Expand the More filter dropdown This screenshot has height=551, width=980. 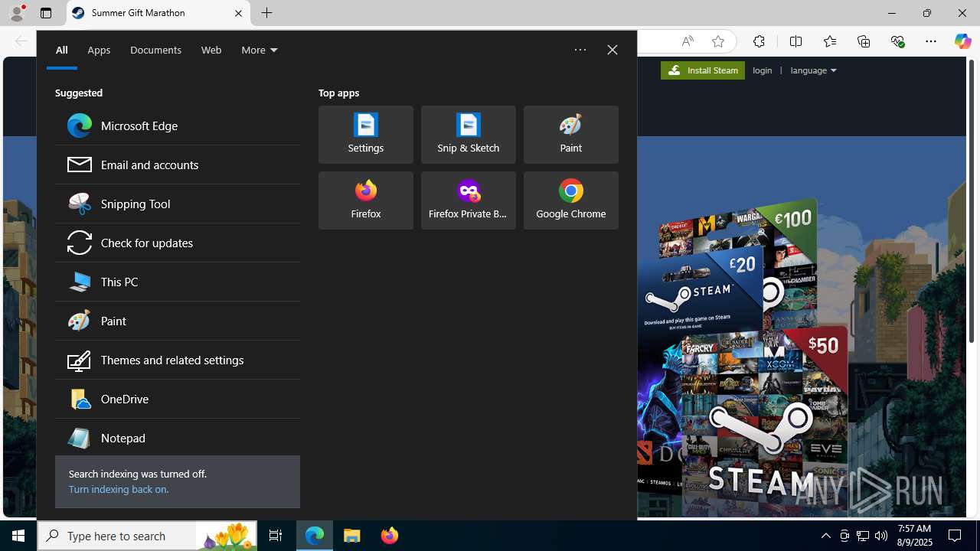pos(260,51)
